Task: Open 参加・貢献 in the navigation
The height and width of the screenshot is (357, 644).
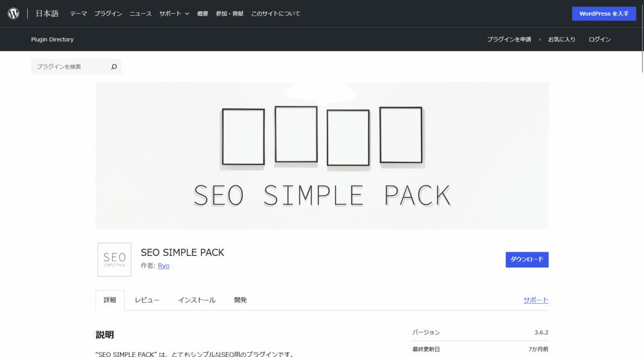Action: [229, 14]
